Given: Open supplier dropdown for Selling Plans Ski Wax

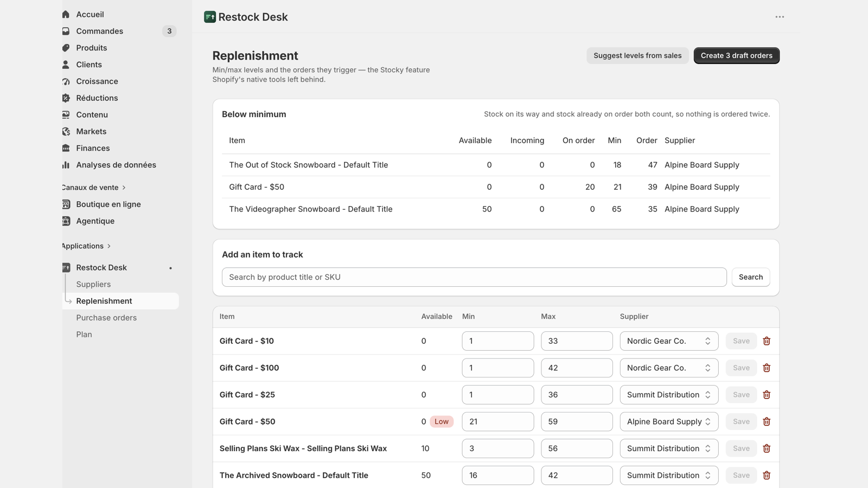Looking at the screenshot, I should pos(669,448).
